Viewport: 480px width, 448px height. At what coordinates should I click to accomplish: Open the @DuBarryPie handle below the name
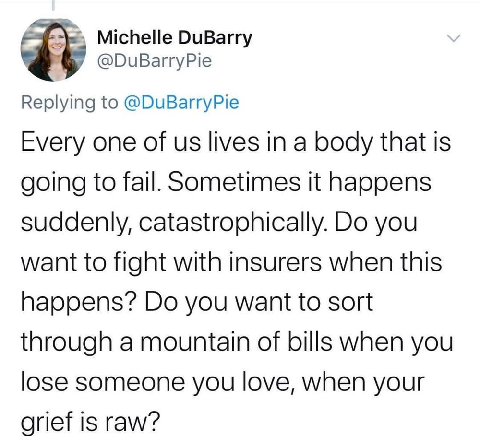[154, 61]
